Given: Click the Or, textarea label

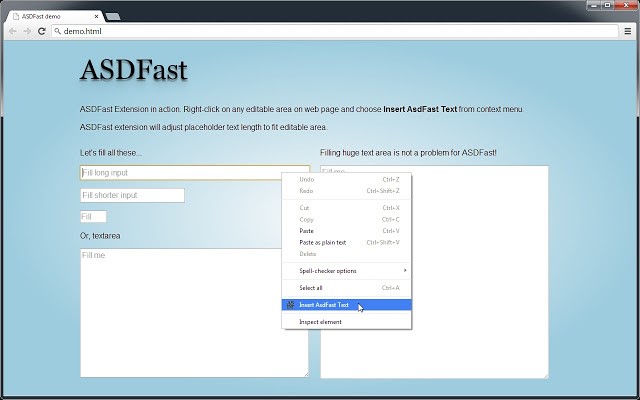Looking at the screenshot, I should point(100,236).
